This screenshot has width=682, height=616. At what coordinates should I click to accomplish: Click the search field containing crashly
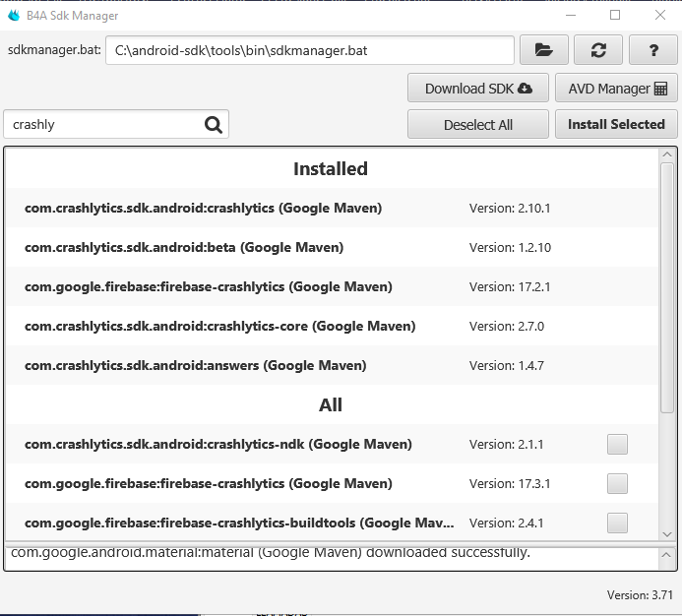[x=103, y=124]
